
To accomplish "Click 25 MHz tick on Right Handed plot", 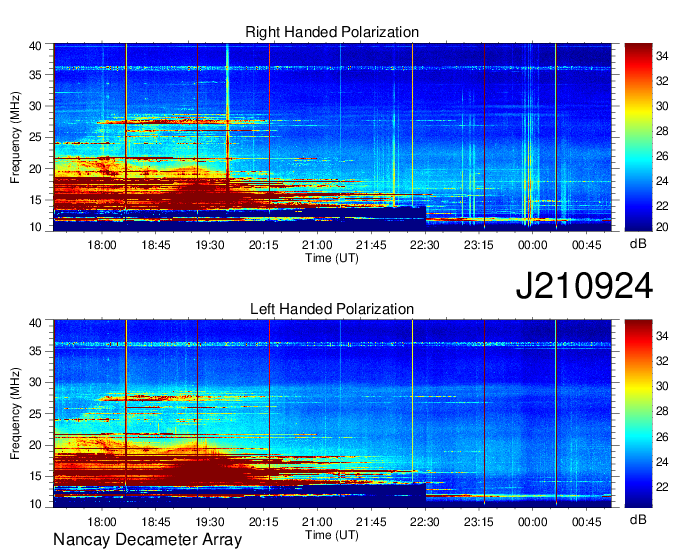I will pyautogui.click(x=35, y=137).
